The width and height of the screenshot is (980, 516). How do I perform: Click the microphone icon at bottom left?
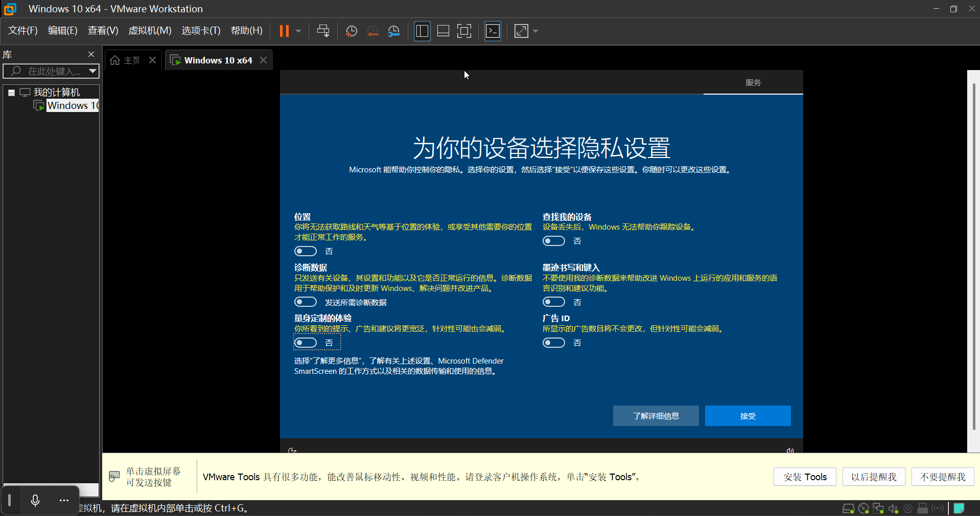tap(35, 501)
